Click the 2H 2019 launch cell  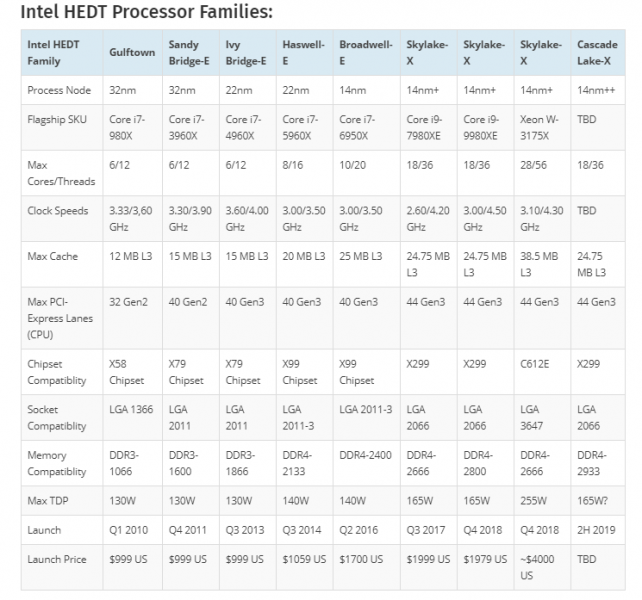click(598, 529)
